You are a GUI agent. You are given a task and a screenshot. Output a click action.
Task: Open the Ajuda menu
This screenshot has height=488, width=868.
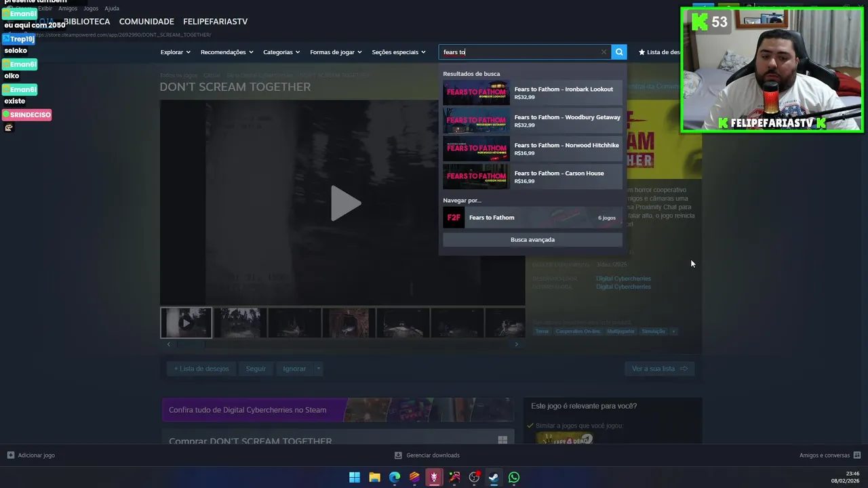(x=112, y=8)
